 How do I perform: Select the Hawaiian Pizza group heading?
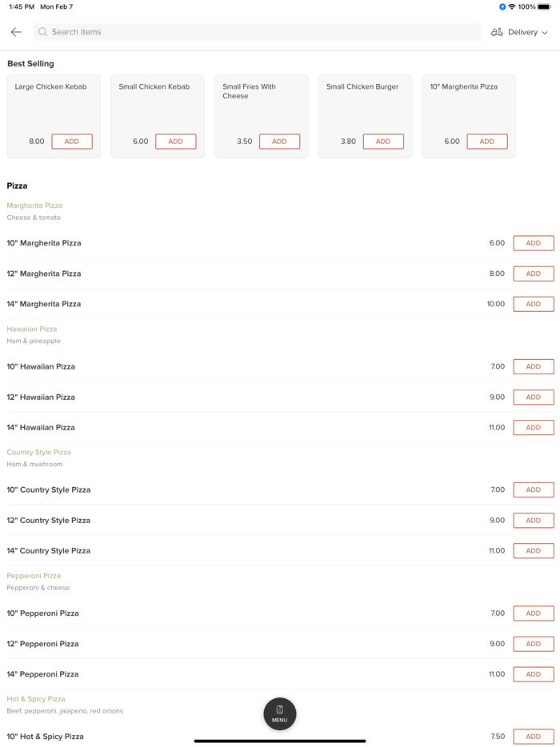[x=32, y=329]
